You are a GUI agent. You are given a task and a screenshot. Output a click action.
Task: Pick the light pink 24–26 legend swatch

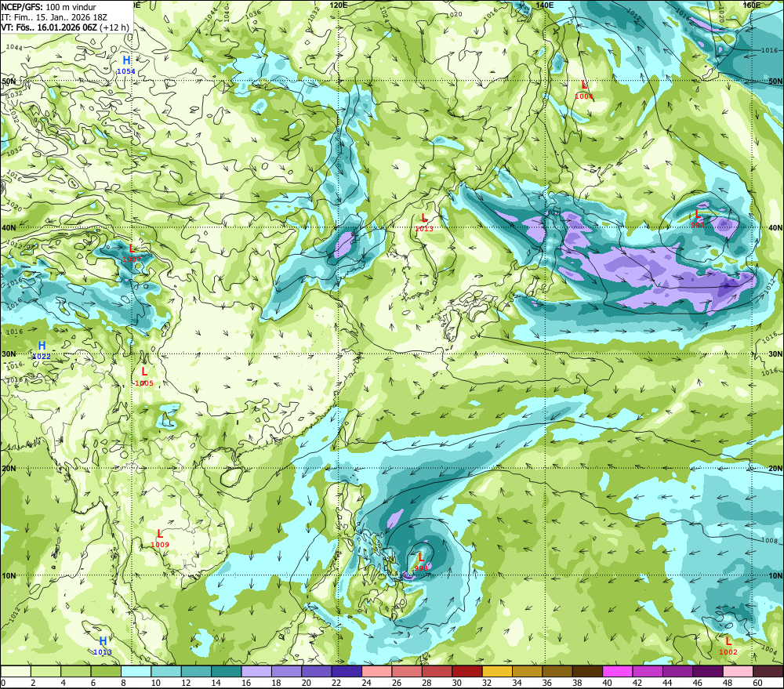click(x=377, y=671)
